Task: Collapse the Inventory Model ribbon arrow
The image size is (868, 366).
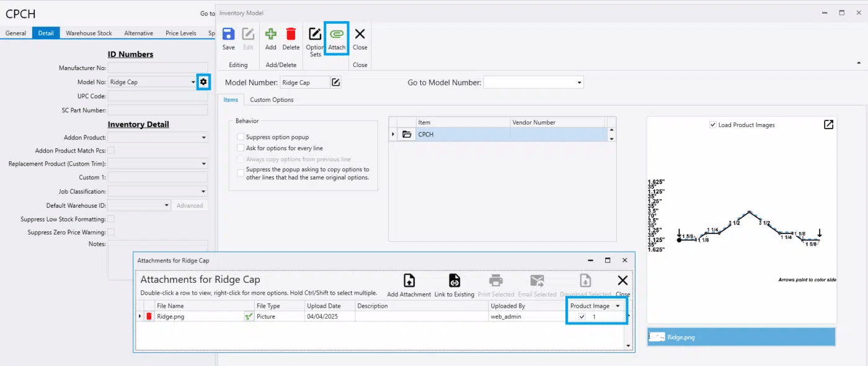Action: [x=859, y=63]
